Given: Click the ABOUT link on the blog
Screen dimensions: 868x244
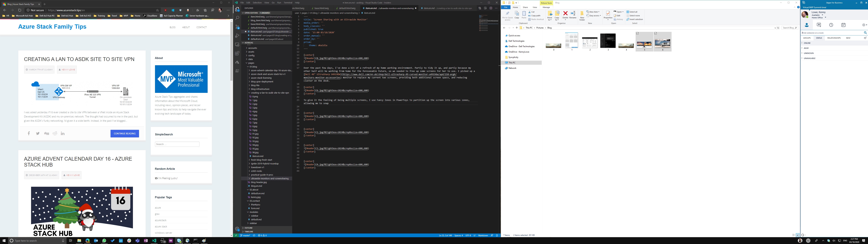Looking at the screenshot, I should pyautogui.click(x=186, y=27).
